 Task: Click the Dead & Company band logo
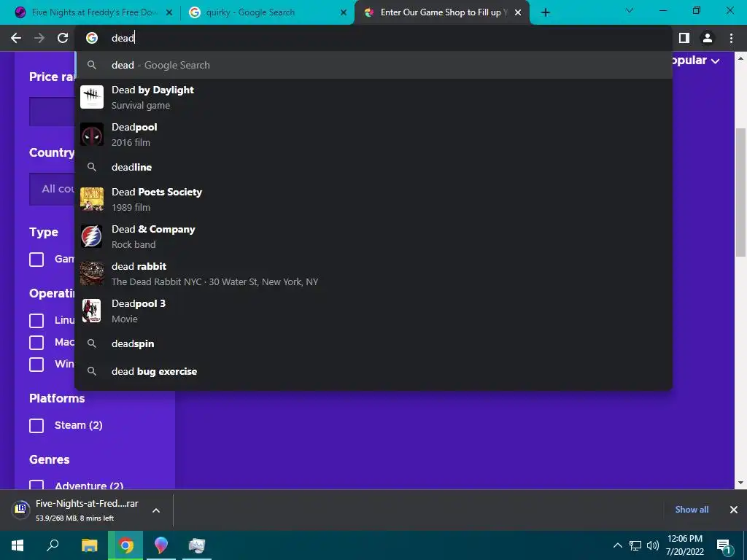(x=92, y=236)
